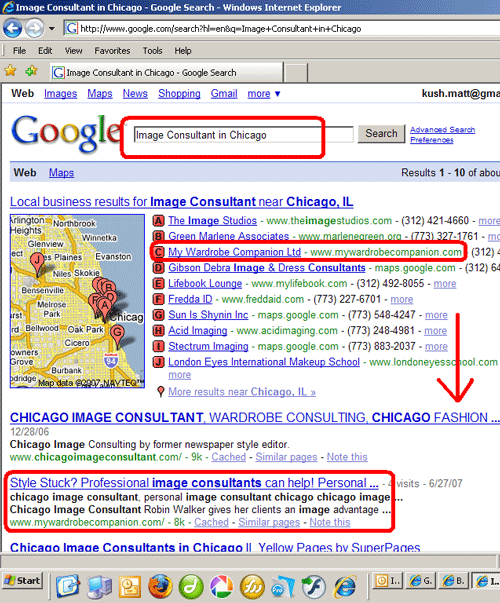Click the Windows Start button
This screenshot has width=500, height=603.
tap(23, 581)
